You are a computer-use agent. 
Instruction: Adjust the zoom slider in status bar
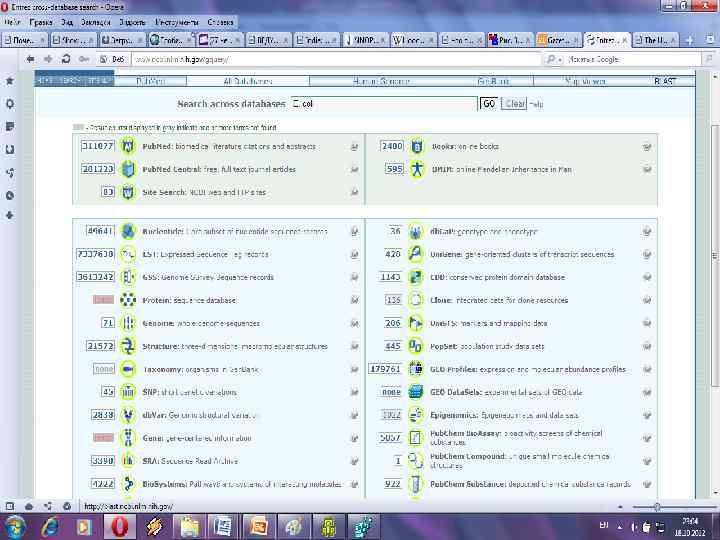[657, 507]
